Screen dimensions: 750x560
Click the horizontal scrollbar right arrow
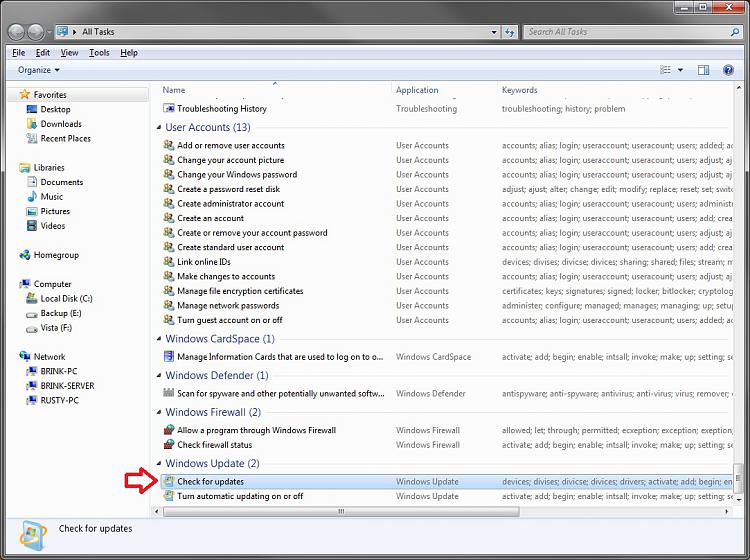(727, 512)
